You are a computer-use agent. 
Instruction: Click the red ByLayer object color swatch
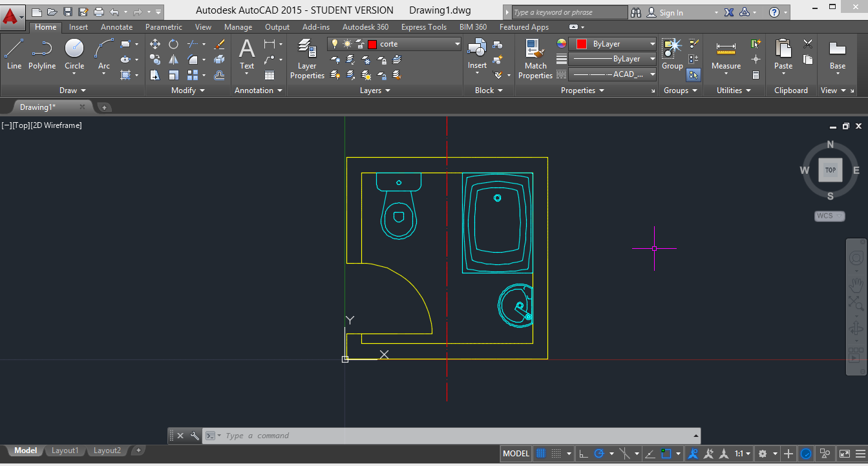(x=581, y=44)
